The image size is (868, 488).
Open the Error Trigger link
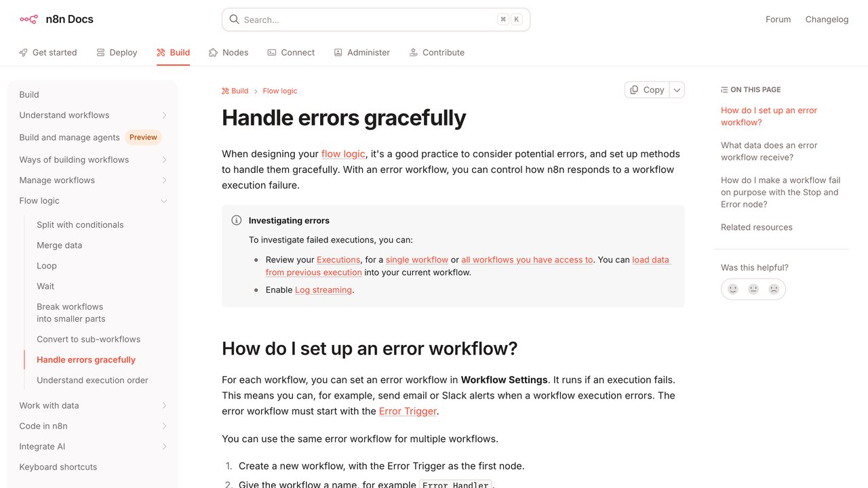pos(408,411)
